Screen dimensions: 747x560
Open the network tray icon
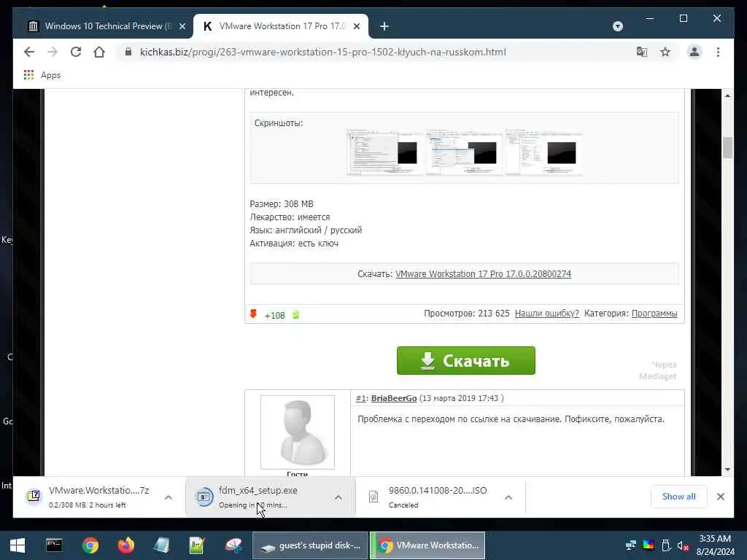631,545
